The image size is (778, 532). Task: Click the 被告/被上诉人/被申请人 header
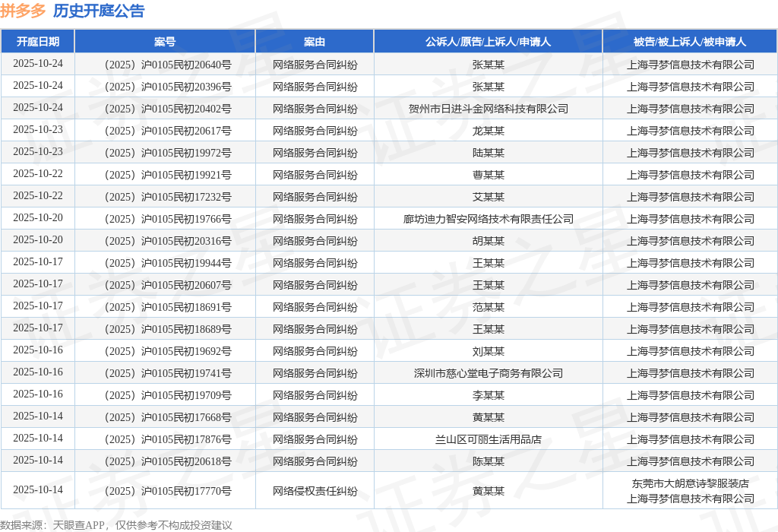tap(690, 42)
